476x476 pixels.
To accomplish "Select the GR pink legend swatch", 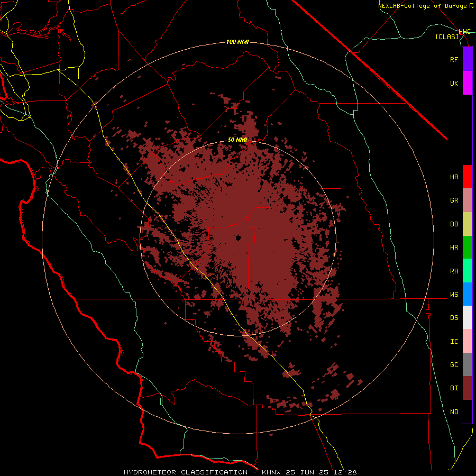I will [467, 200].
